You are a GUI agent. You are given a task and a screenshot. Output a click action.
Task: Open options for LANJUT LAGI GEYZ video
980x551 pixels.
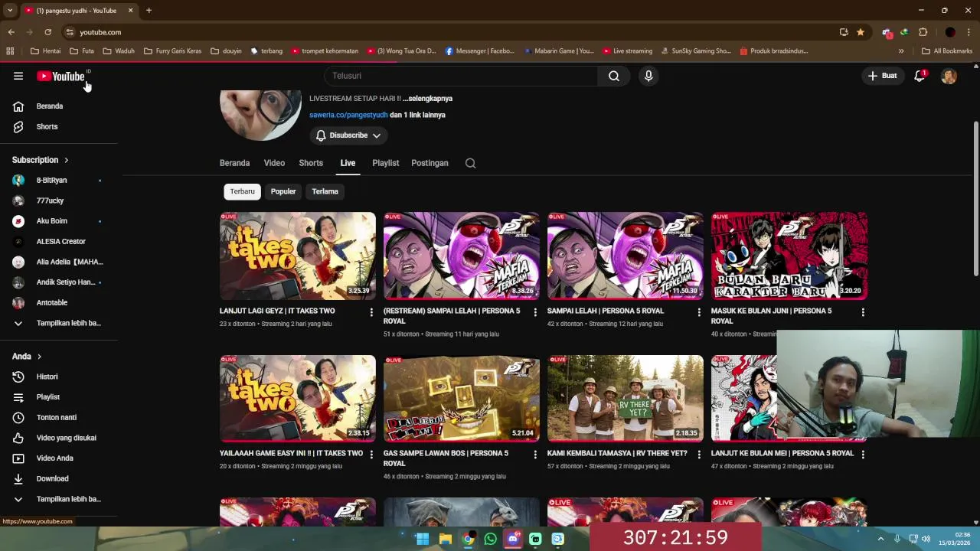(x=371, y=312)
